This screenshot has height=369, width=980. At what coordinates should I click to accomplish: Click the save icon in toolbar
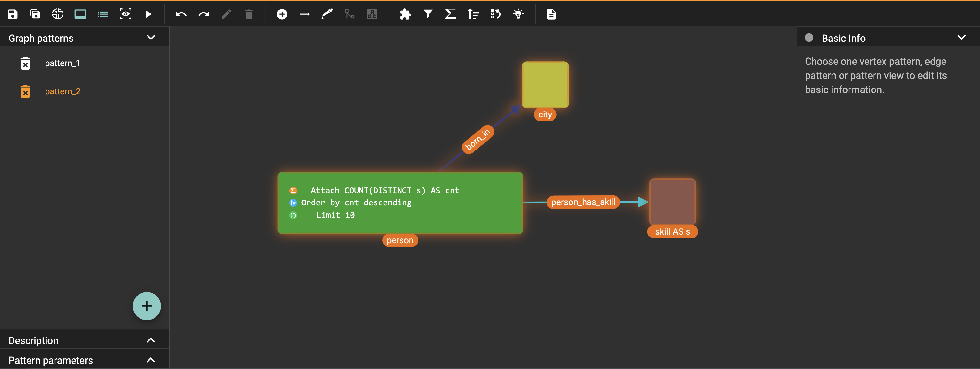(x=13, y=14)
